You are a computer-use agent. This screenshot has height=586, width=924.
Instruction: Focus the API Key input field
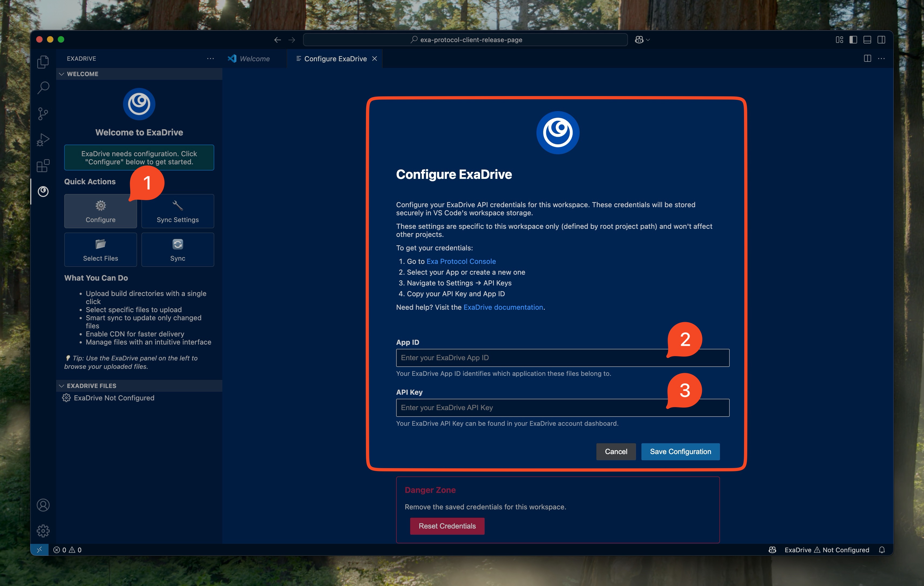coord(563,408)
